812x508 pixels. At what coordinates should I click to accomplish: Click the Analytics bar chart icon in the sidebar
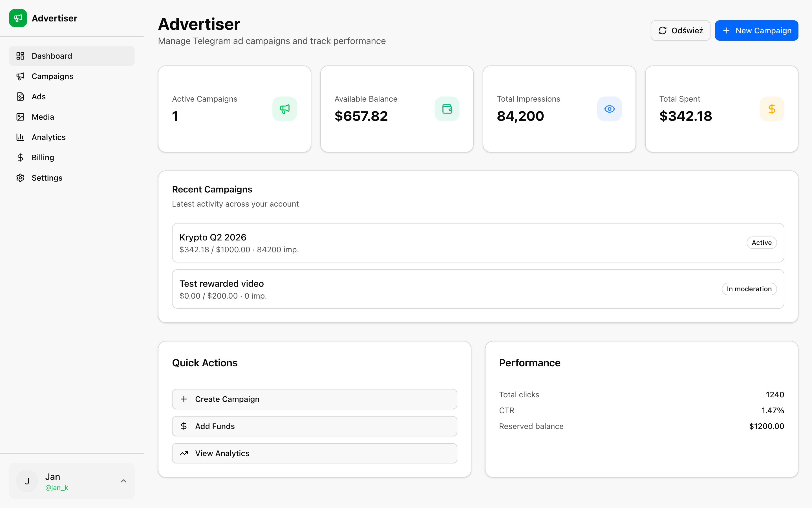point(21,137)
